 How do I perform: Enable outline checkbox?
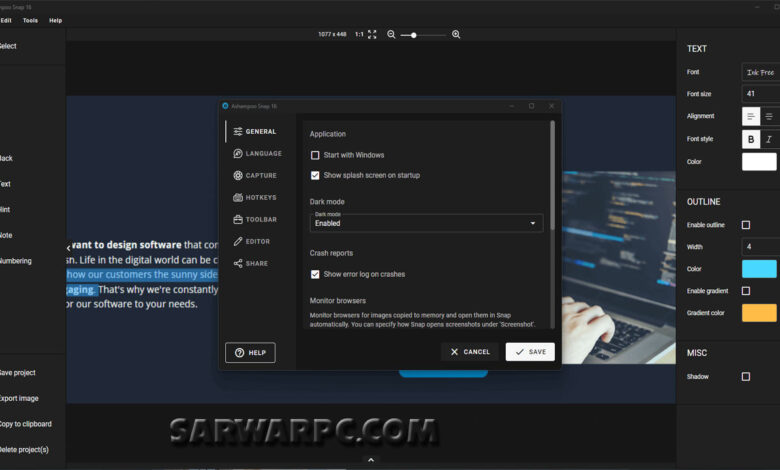[746, 225]
